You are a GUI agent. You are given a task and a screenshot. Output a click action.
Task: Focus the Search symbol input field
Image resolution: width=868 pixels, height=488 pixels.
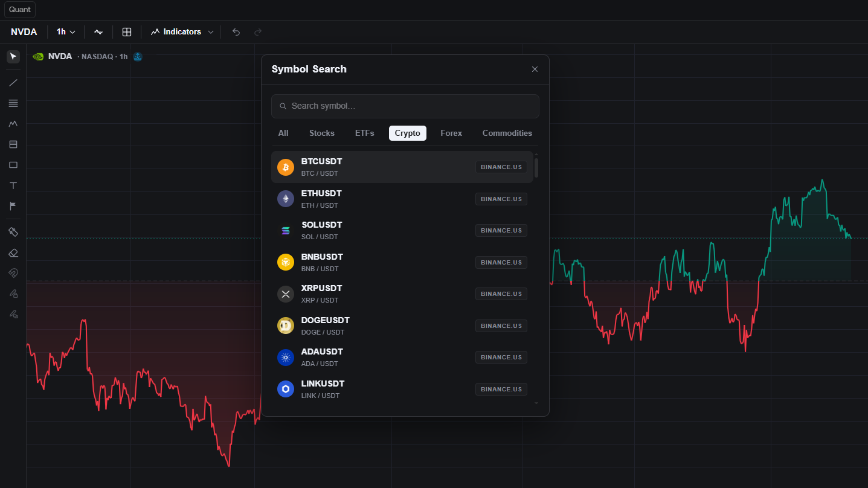pos(405,106)
